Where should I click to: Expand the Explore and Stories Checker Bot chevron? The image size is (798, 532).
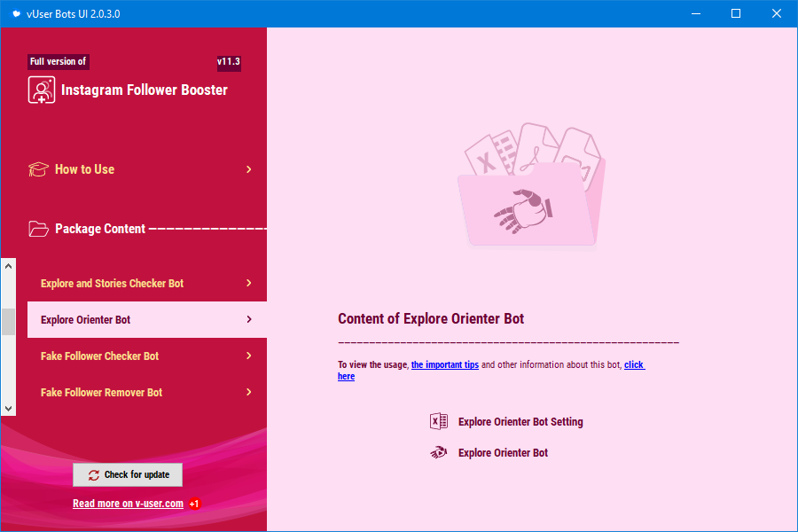pyautogui.click(x=249, y=283)
